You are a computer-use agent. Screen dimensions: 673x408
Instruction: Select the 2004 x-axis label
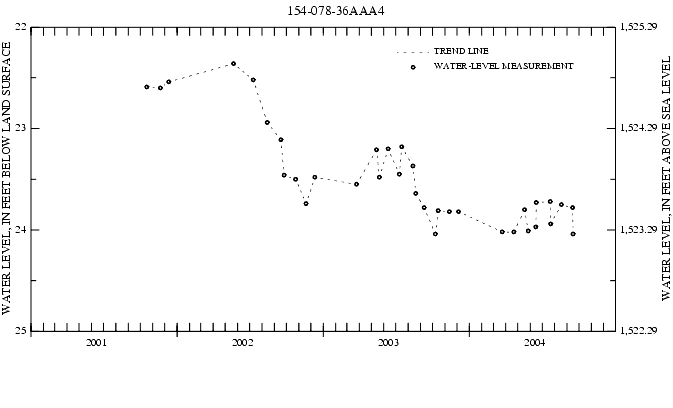(534, 343)
